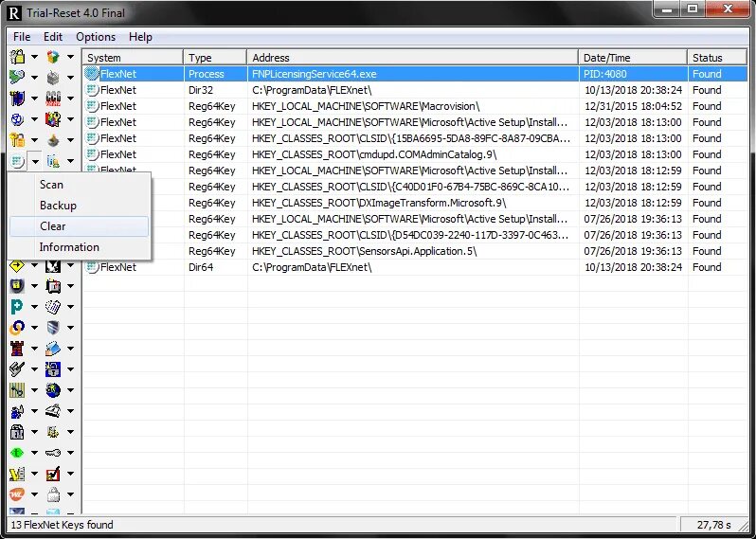This screenshot has width=756, height=539.
Task: Open dropdown arrow beside colorful cube icon
Action: click(x=70, y=57)
